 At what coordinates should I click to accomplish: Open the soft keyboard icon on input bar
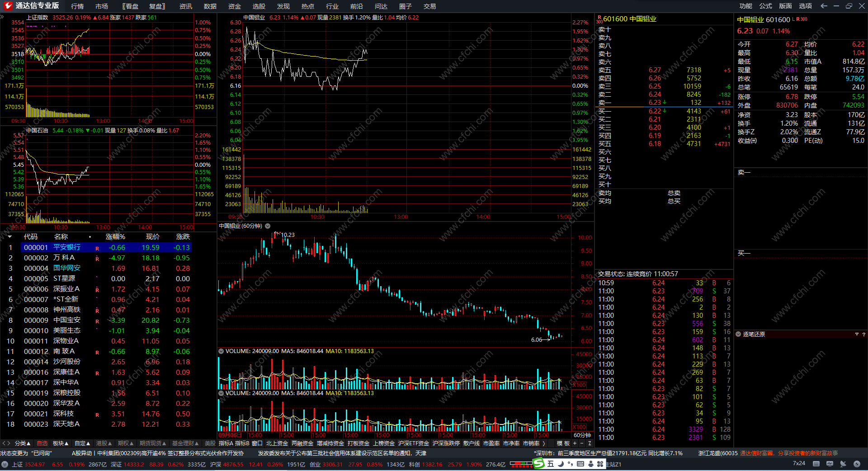(580, 464)
